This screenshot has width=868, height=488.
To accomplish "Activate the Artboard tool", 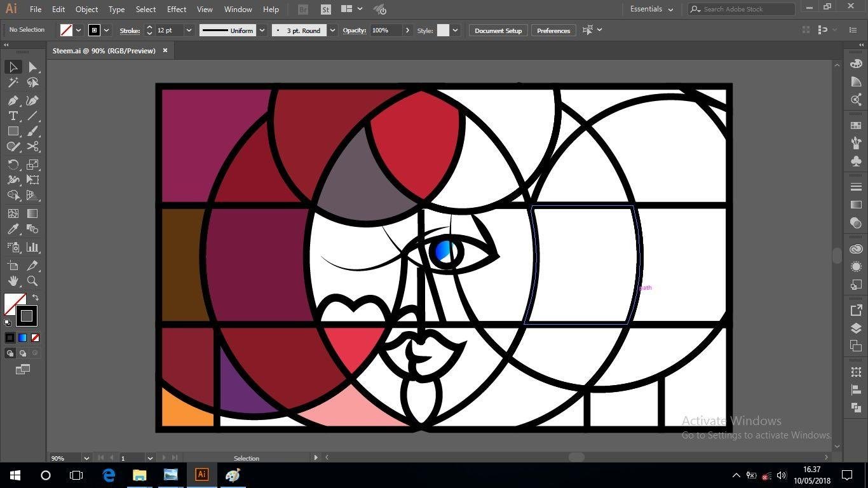I will pyautogui.click(x=13, y=266).
